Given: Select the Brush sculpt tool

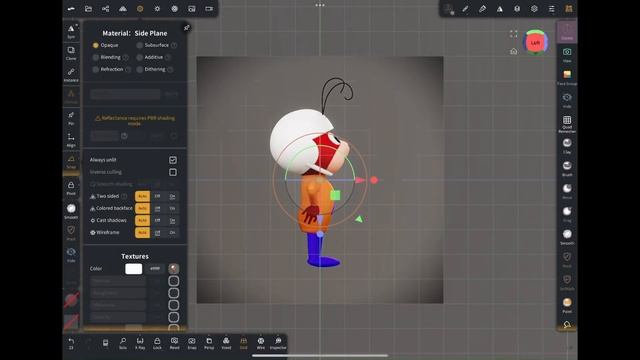Looking at the screenshot, I should tap(567, 169).
